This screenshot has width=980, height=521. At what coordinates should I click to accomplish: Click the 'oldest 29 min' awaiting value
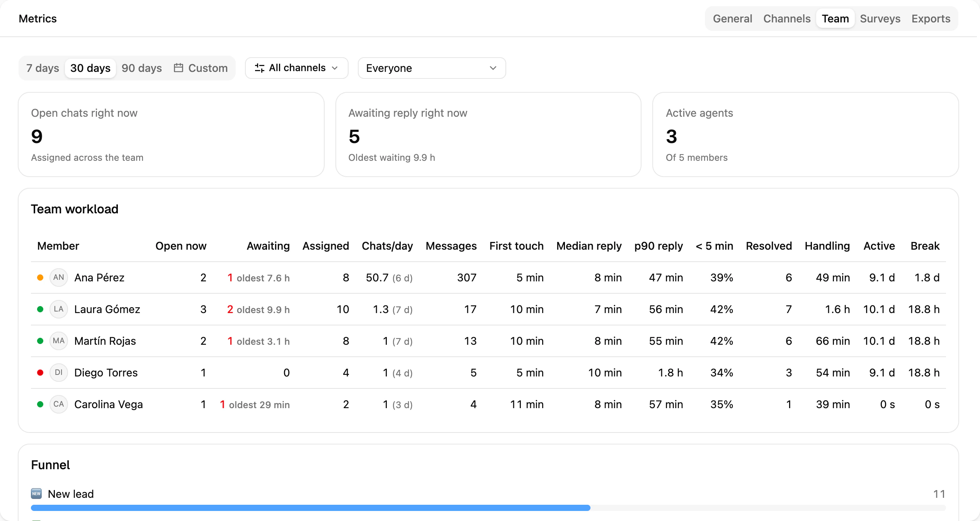coord(259,405)
